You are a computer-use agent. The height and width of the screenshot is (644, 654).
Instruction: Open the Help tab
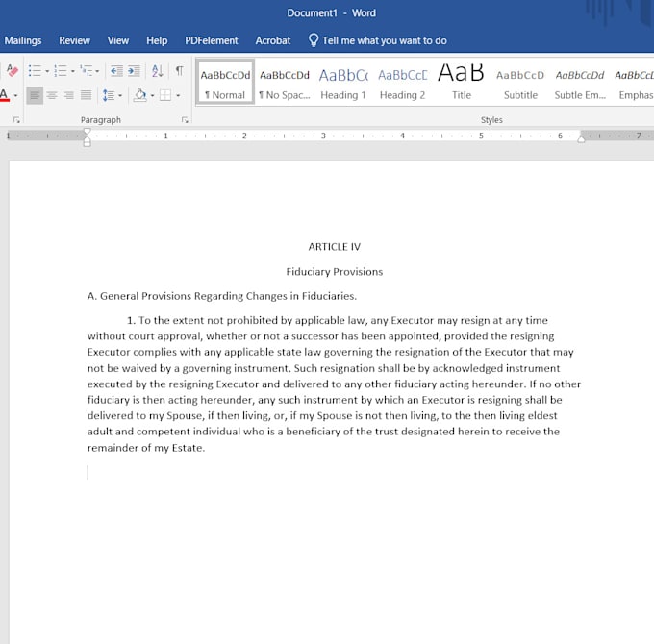157,40
